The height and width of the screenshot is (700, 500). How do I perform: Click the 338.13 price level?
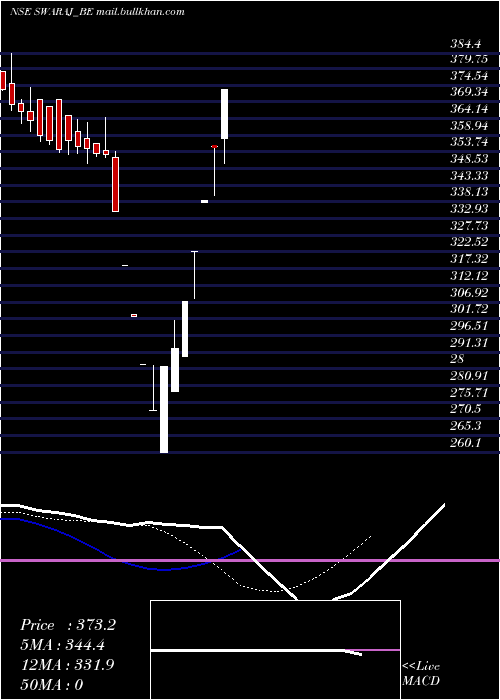[x=469, y=192]
